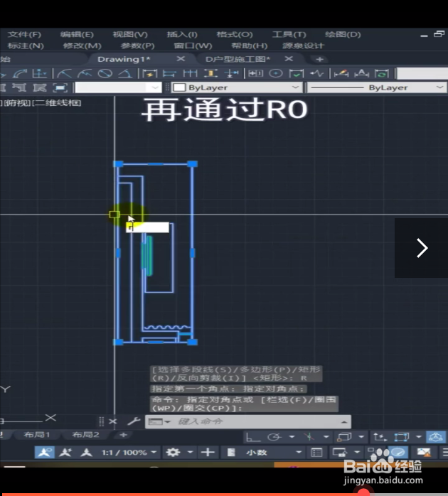Click the plus annotation monitor icon
Screen dimensions: 448x496
208,453
